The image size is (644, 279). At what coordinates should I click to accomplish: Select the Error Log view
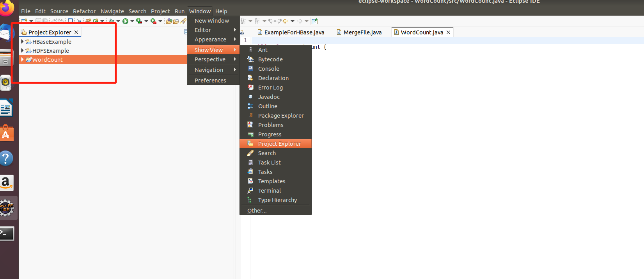click(x=275, y=88)
